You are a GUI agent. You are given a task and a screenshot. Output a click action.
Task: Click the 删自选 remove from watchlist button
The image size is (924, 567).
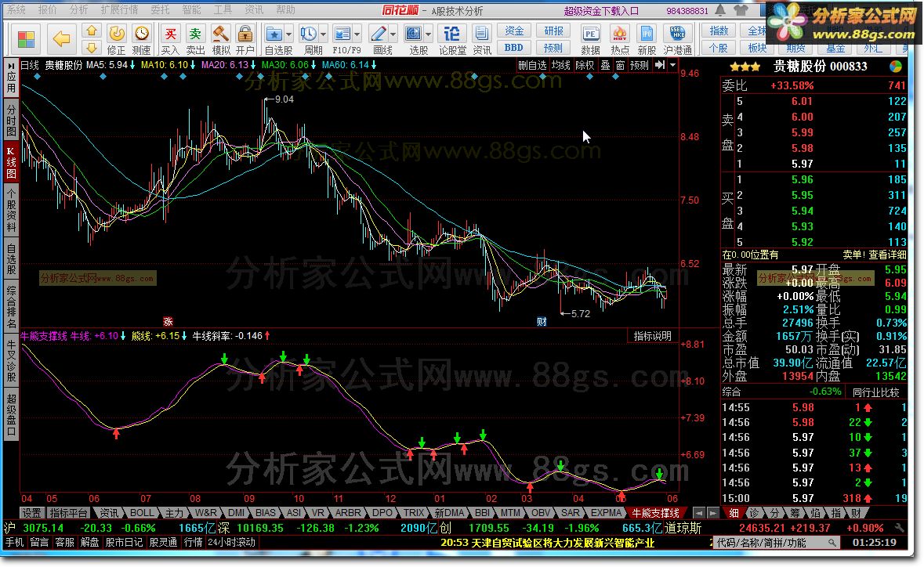click(x=533, y=65)
